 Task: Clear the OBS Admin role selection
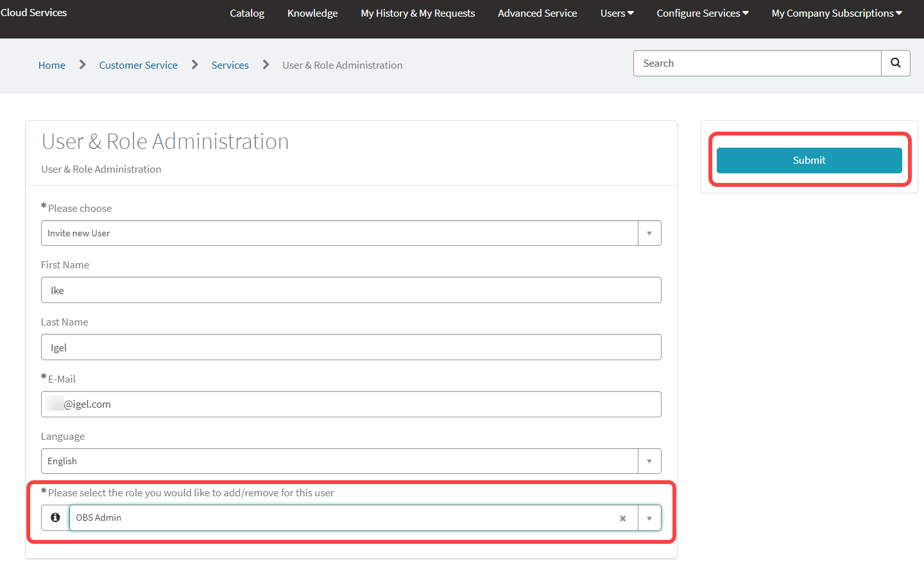pyautogui.click(x=622, y=518)
